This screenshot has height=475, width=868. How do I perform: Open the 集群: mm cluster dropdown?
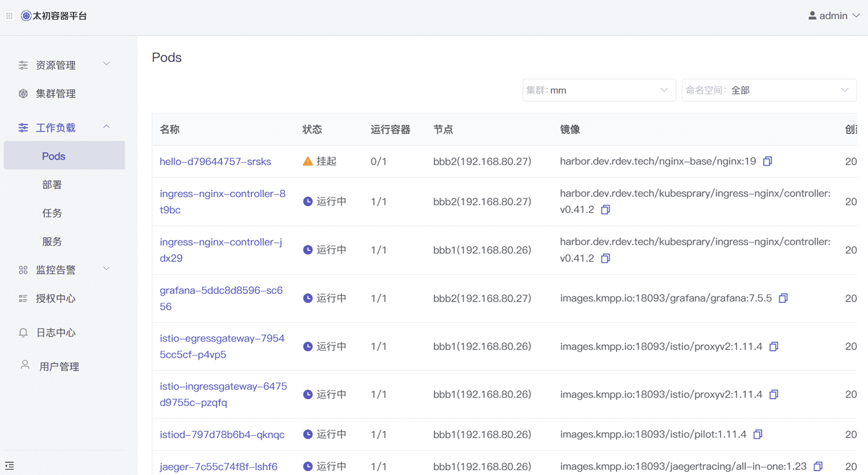(599, 91)
